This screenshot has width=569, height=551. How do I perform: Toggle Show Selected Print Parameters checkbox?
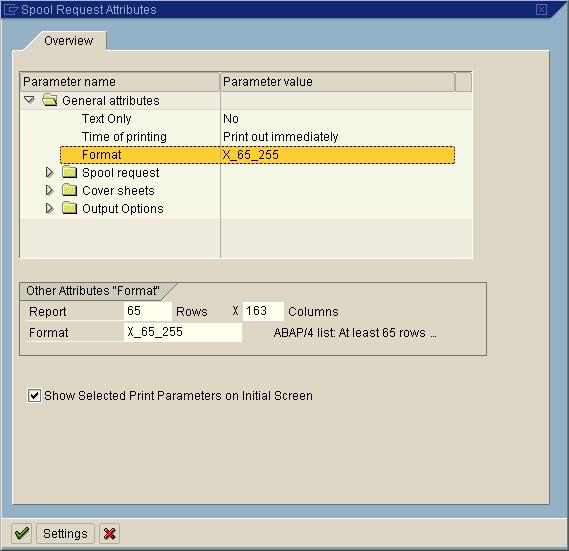[34, 395]
